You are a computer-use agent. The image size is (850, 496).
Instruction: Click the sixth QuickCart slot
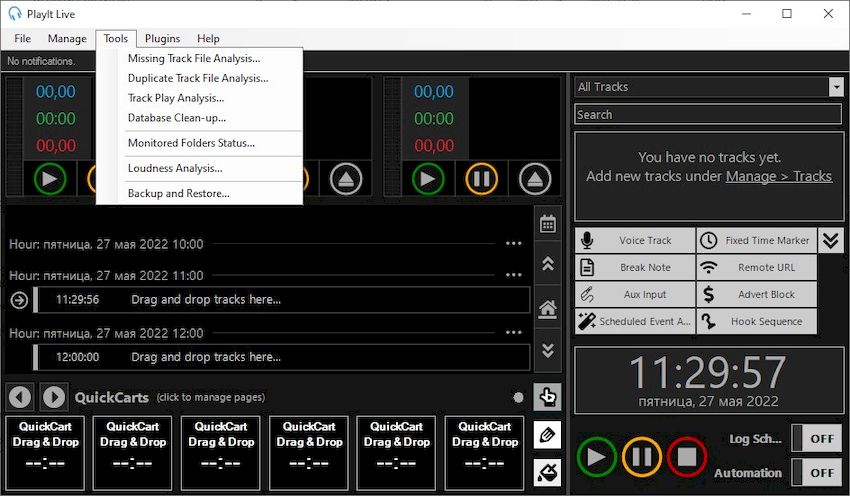(x=485, y=453)
